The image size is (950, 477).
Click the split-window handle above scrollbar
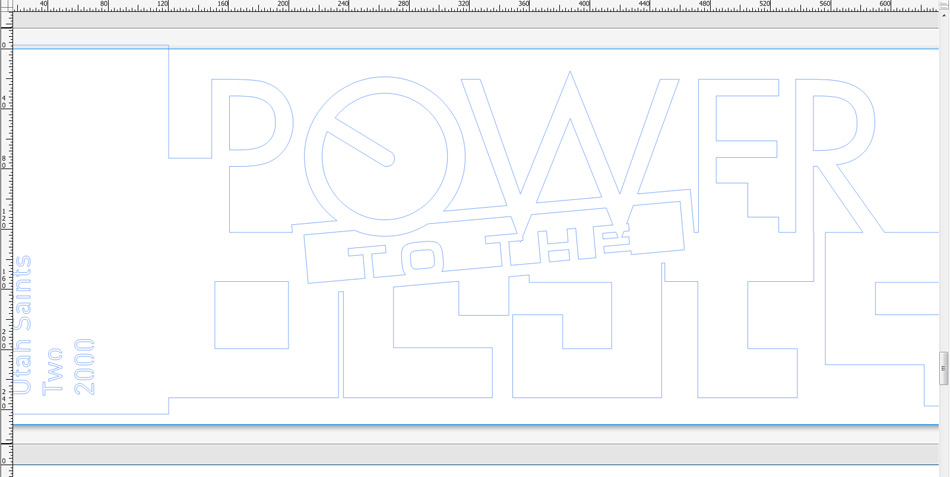(945, 5)
